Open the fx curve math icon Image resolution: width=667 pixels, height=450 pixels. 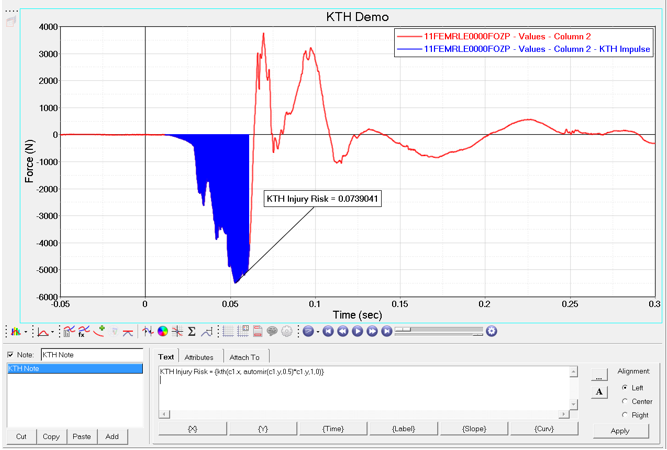coord(83,331)
